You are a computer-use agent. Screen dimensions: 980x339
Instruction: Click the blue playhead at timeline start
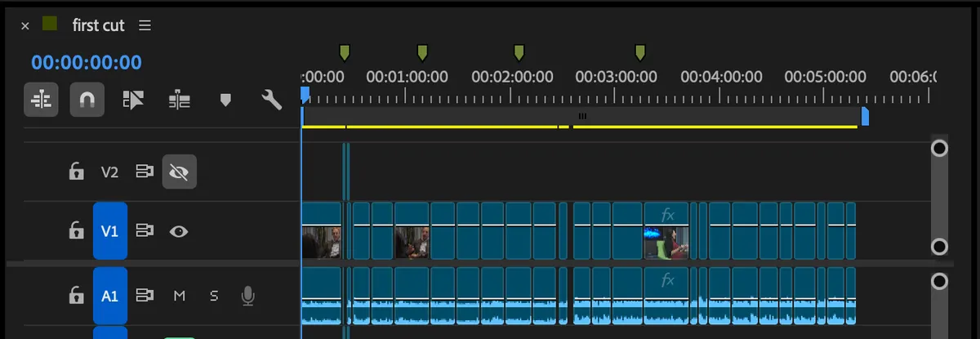[305, 96]
